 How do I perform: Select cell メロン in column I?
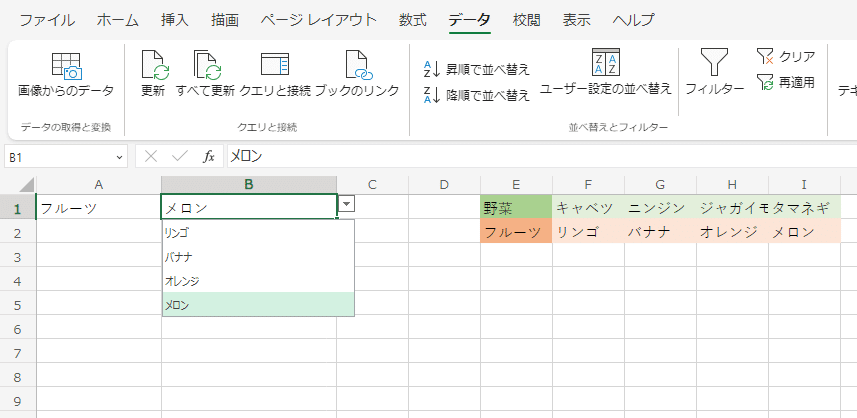pos(805,232)
